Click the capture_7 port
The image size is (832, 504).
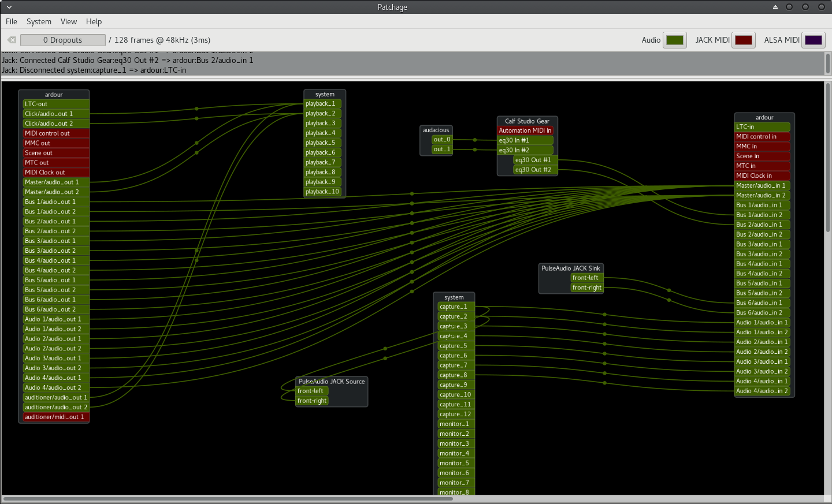[x=456, y=365]
